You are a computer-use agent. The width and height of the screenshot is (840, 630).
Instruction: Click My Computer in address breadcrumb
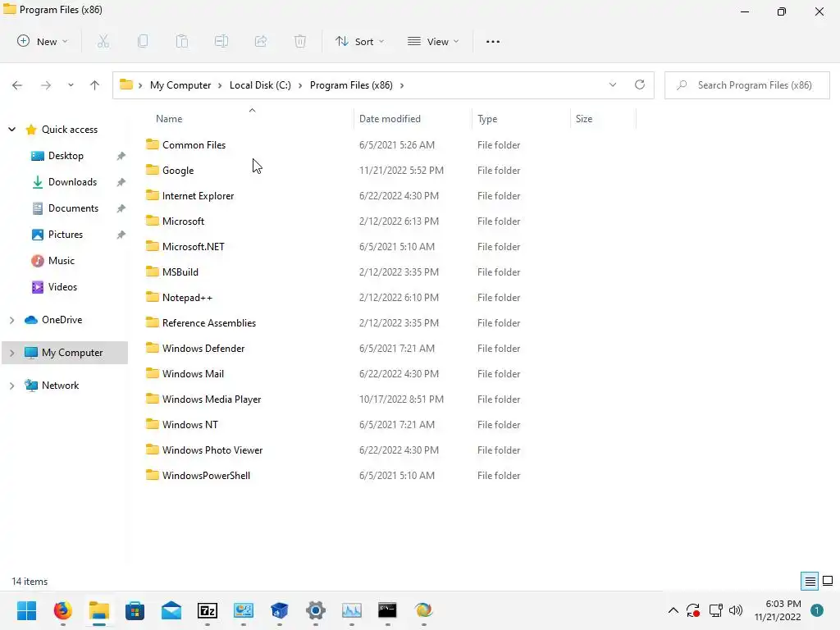[x=180, y=85]
